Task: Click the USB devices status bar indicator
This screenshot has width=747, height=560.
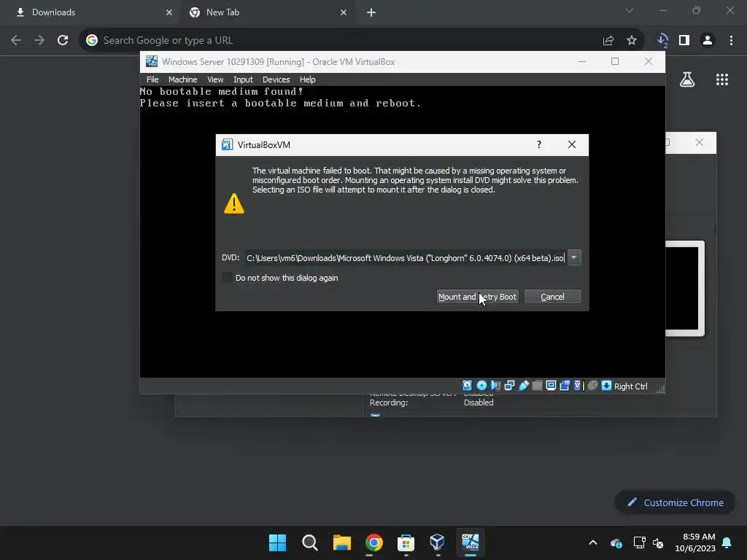Action: (x=524, y=386)
